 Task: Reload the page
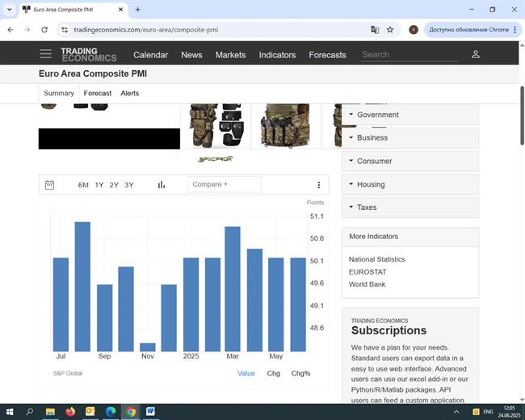(44, 30)
